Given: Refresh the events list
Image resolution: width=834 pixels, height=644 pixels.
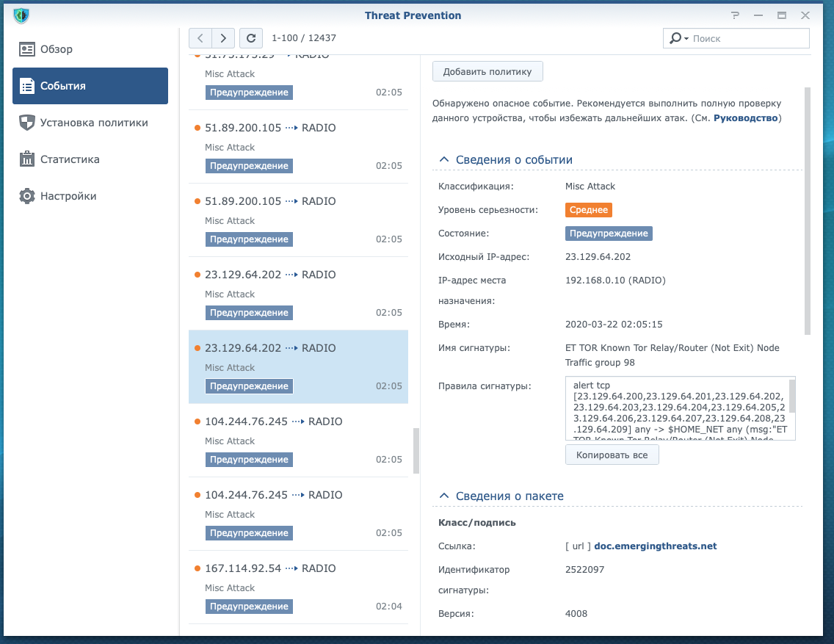Looking at the screenshot, I should [x=251, y=38].
